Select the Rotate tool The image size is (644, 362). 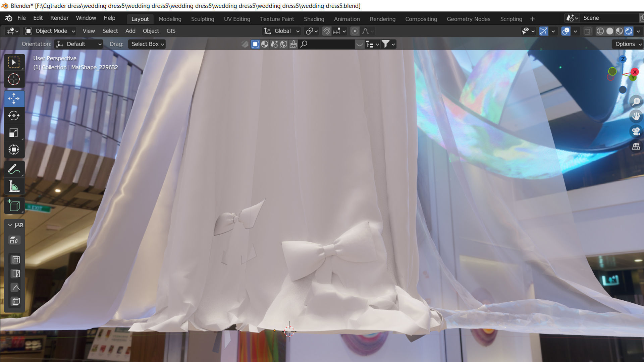[x=14, y=116]
